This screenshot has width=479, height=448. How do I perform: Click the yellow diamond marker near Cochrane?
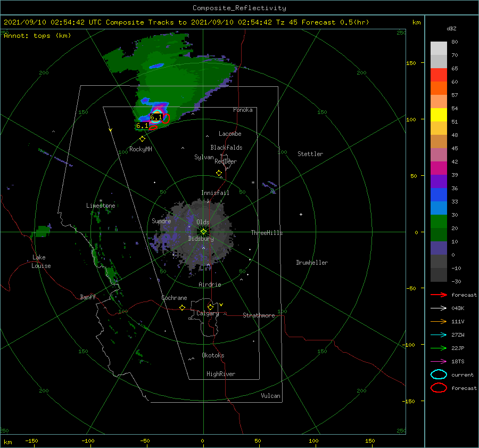tap(183, 307)
